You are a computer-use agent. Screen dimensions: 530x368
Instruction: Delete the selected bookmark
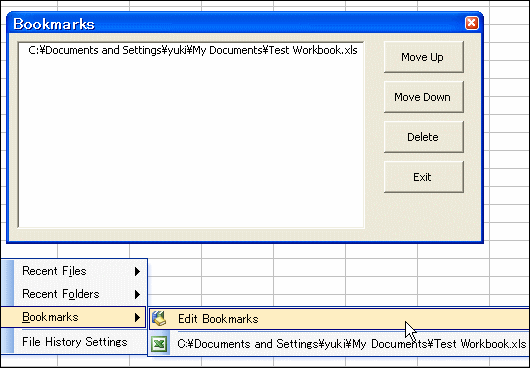[x=424, y=137]
